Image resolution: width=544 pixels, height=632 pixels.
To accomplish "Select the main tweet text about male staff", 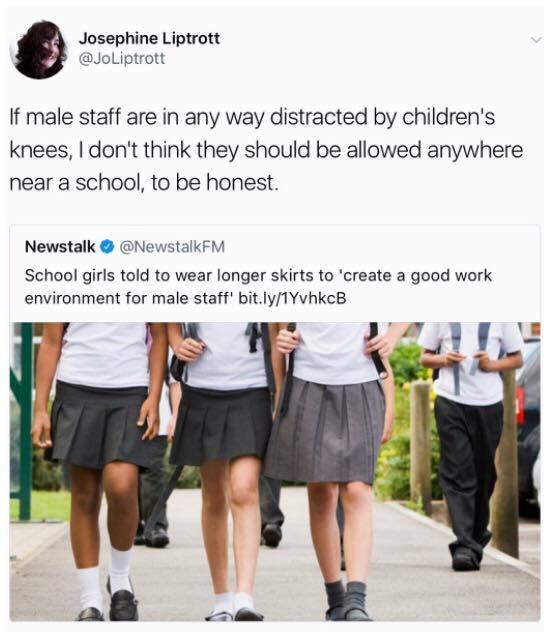I will click(266, 150).
